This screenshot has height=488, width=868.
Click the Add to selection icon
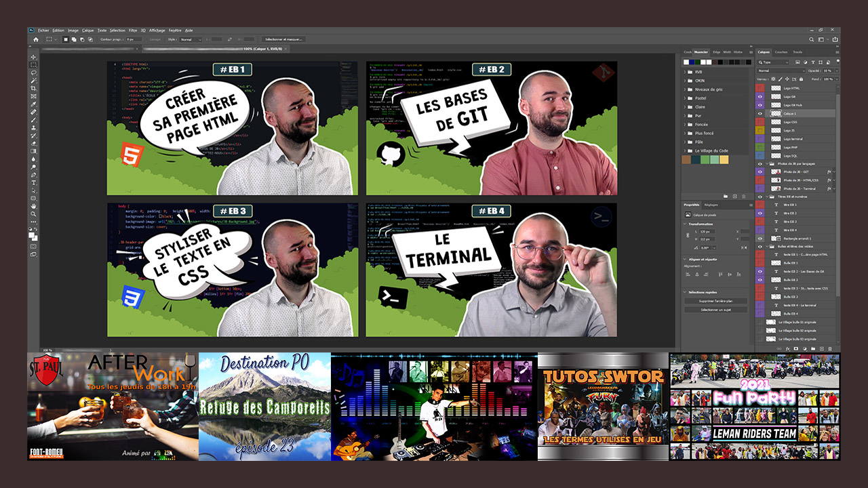(x=74, y=39)
